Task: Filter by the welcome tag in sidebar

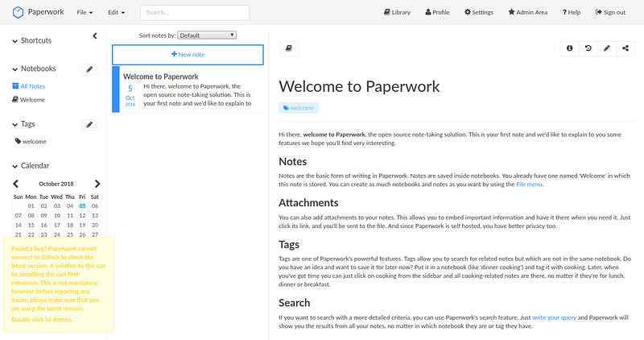Action: tap(31, 141)
